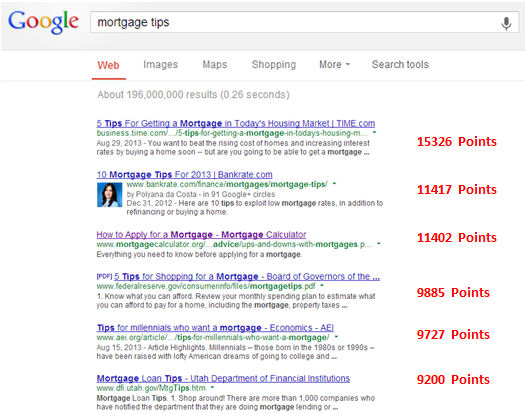Click the Dec 31, 2012 snippet text

click(x=255, y=208)
